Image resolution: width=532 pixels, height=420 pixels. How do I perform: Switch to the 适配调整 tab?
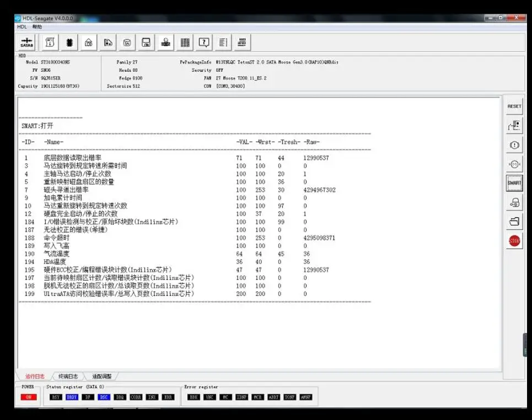click(x=101, y=376)
